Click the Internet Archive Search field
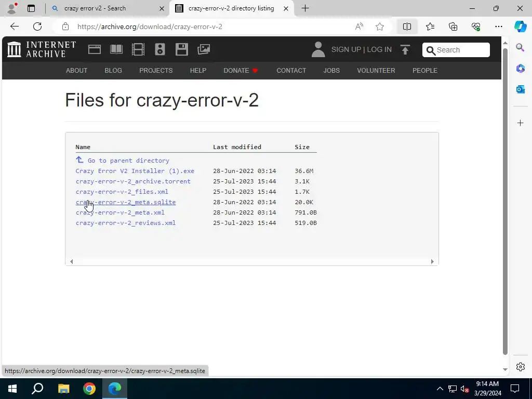532x399 pixels. [456, 50]
